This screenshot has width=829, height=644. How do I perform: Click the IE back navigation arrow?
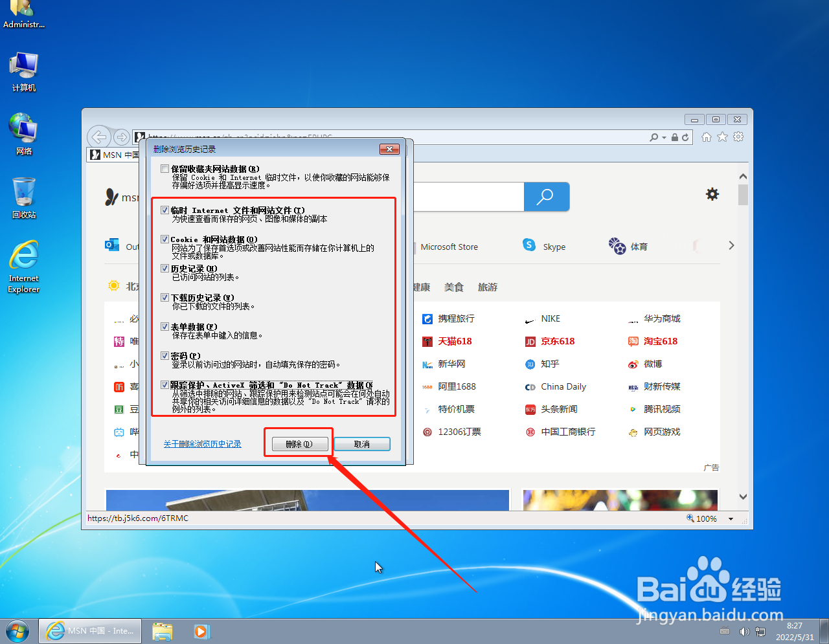tap(98, 137)
